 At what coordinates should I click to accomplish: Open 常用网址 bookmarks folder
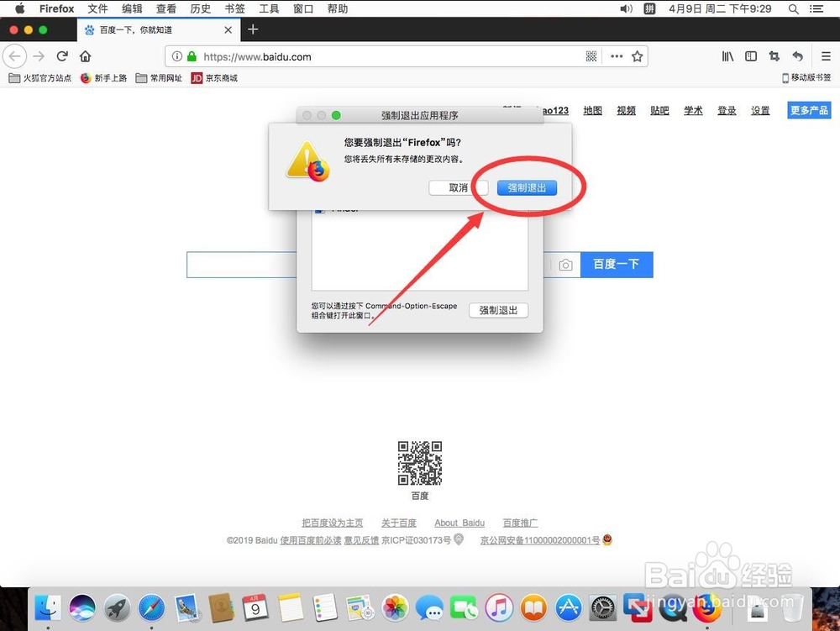pyautogui.click(x=159, y=78)
